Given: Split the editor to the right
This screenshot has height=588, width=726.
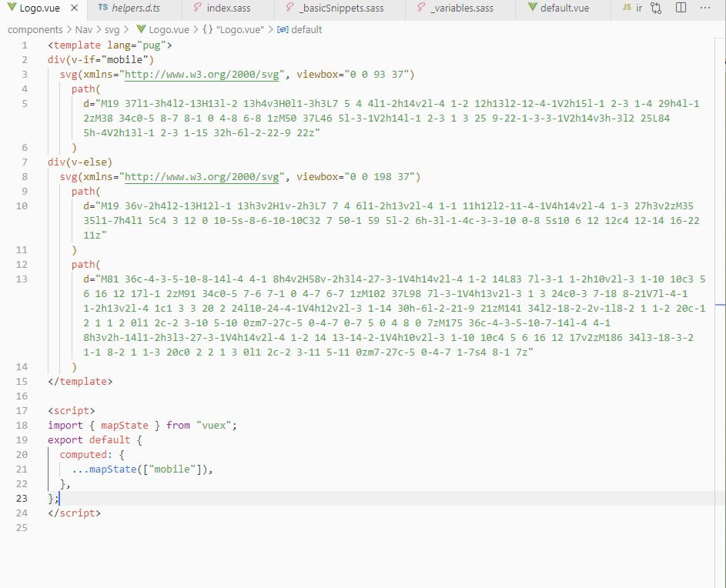Looking at the screenshot, I should click(681, 8).
